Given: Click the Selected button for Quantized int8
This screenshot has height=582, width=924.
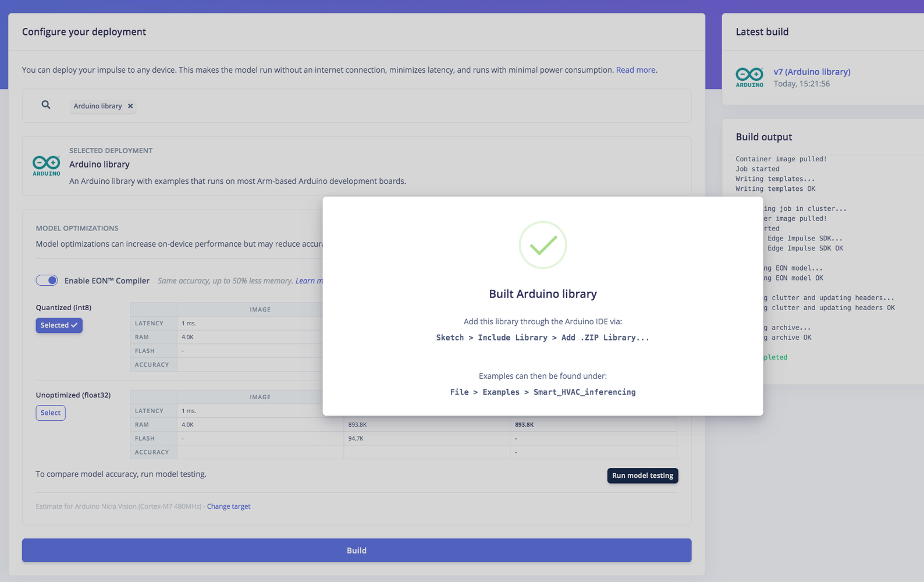Looking at the screenshot, I should click(x=59, y=325).
